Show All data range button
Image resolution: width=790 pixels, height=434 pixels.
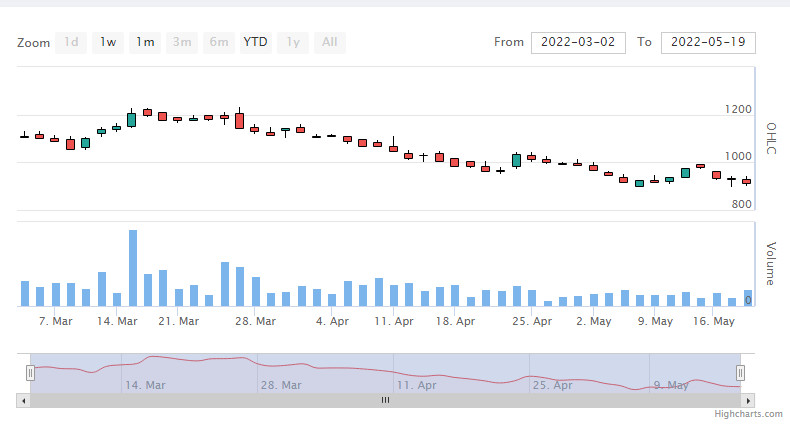click(x=330, y=42)
